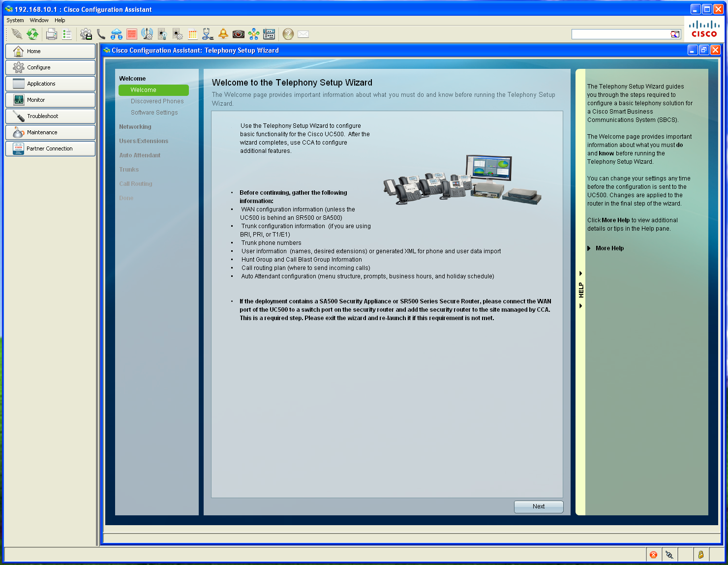Select the Auto Attendant wizard section
Viewport: 728px width, 565px height.
click(x=140, y=155)
